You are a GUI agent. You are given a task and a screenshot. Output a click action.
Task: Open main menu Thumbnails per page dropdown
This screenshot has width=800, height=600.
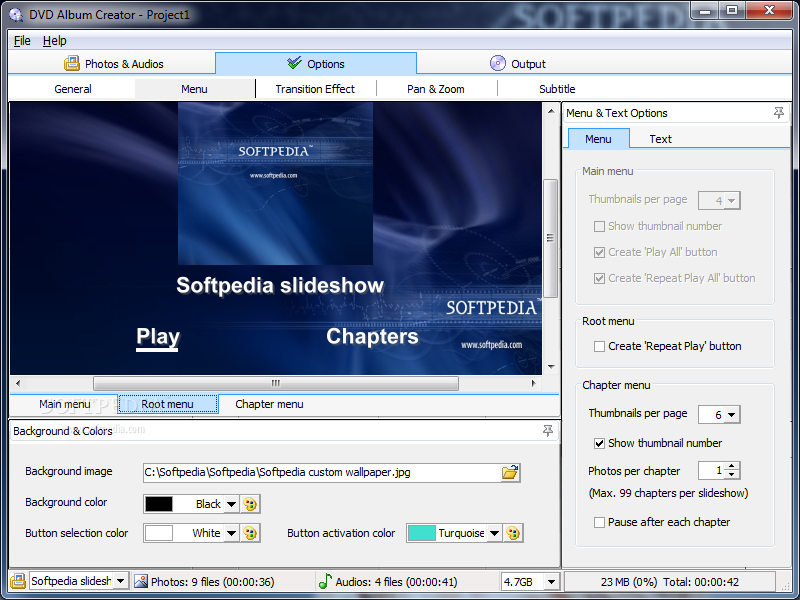[x=732, y=201]
